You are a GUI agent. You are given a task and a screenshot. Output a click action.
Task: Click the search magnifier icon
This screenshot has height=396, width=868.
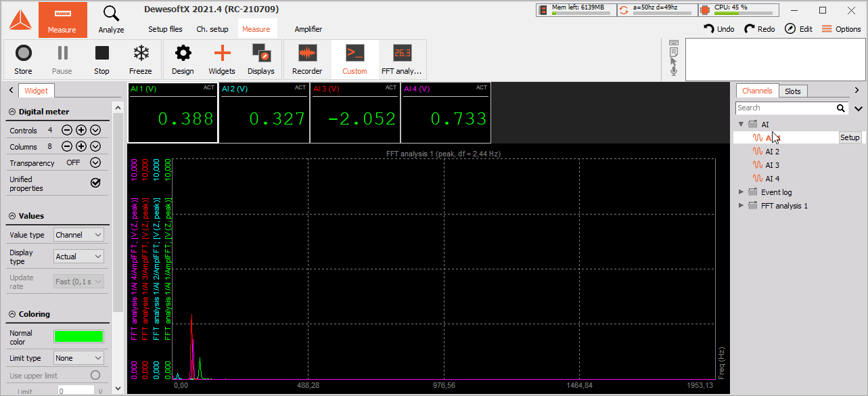click(840, 108)
